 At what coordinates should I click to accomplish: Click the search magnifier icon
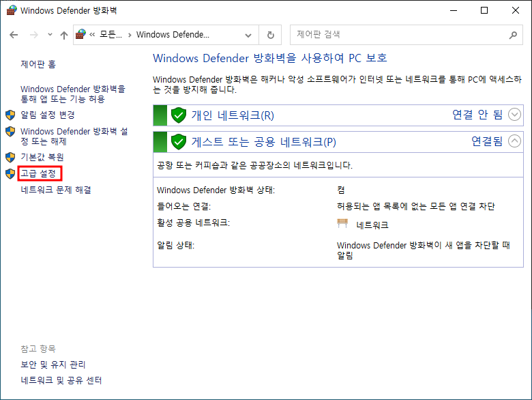pyautogui.click(x=514, y=35)
